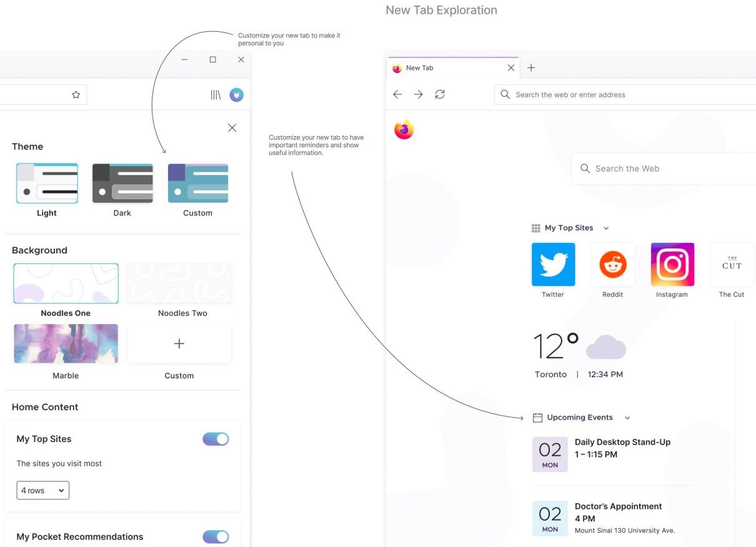
Task: Open a new tab with the plus button
Action: (531, 67)
